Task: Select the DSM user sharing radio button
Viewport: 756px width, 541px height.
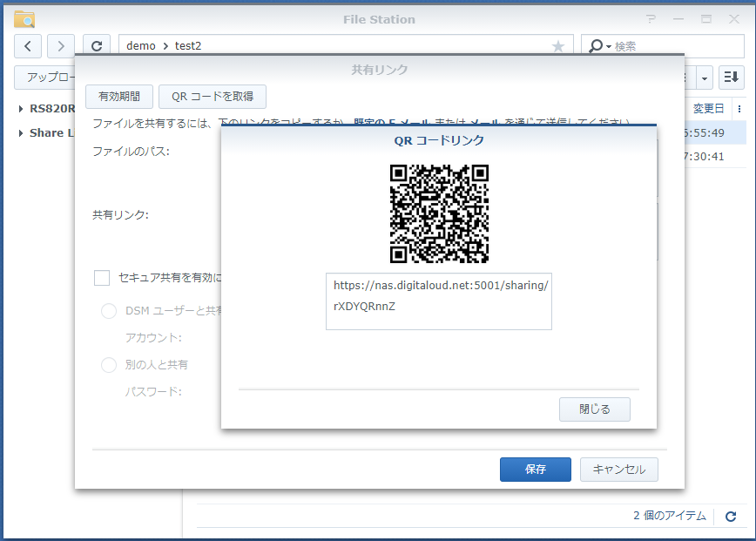Action: click(109, 311)
